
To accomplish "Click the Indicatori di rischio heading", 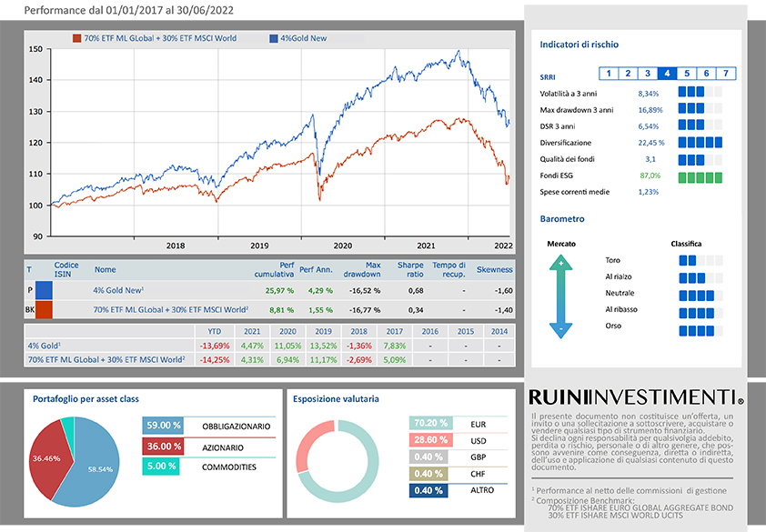I will coord(579,45).
